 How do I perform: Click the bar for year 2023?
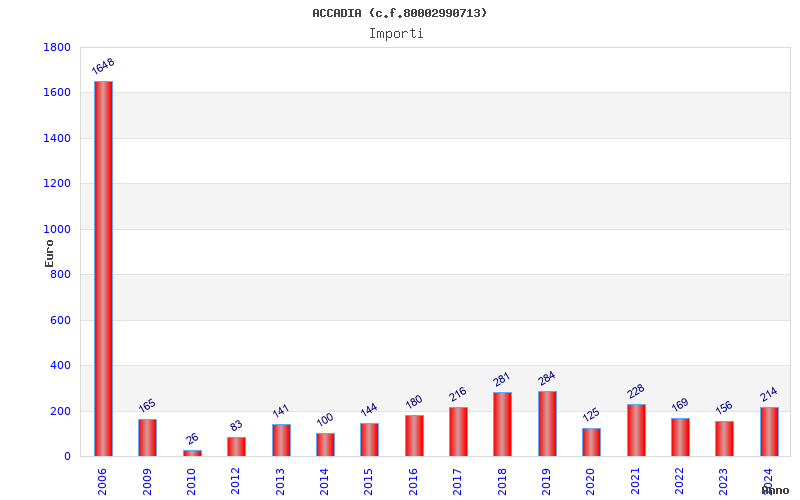(x=724, y=439)
